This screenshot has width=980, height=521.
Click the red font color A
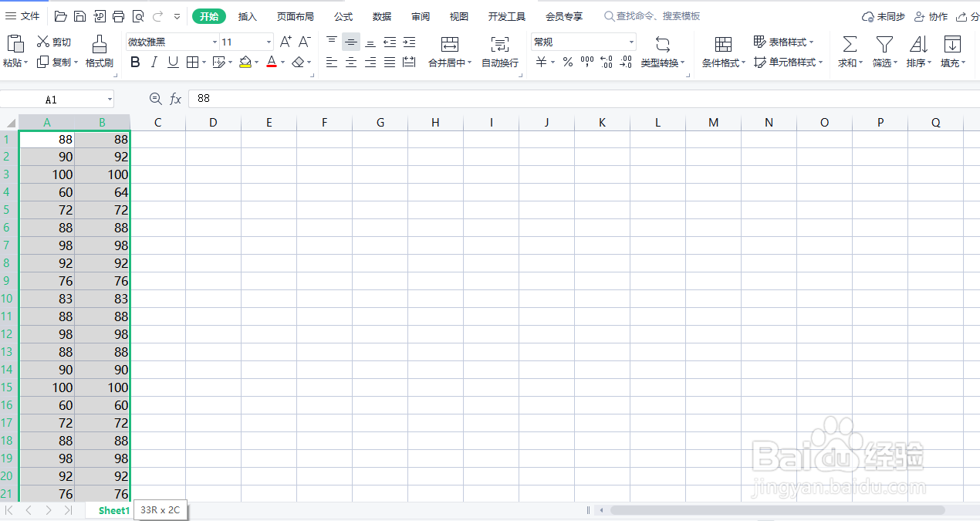[272, 63]
